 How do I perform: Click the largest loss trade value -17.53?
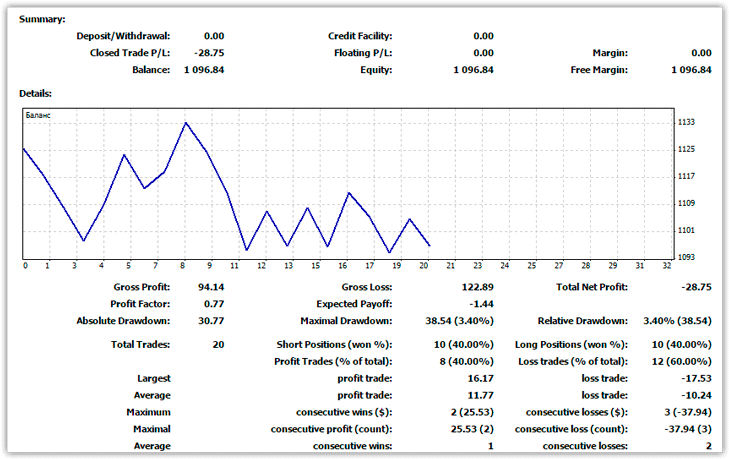pos(696,379)
